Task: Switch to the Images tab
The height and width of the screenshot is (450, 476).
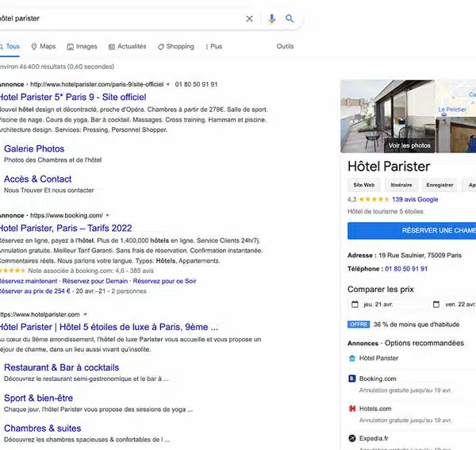Action: coord(83,47)
